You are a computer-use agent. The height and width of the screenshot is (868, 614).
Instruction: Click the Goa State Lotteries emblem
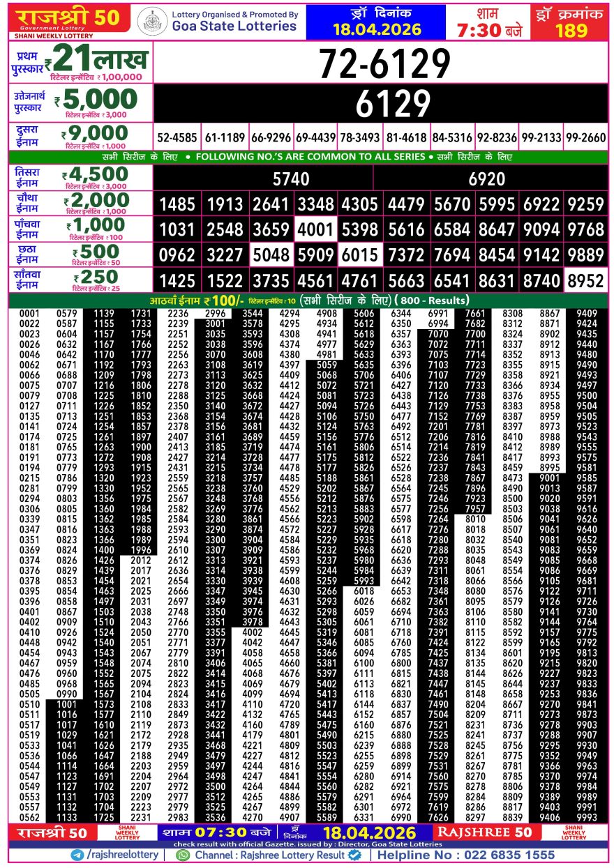click(151, 21)
